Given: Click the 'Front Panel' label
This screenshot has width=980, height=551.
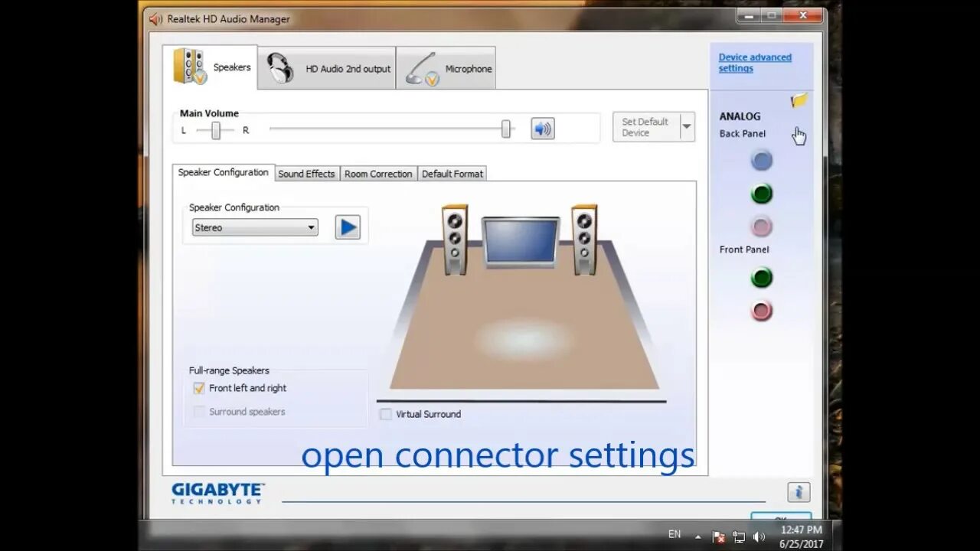Looking at the screenshot, I should coord(744,249).
